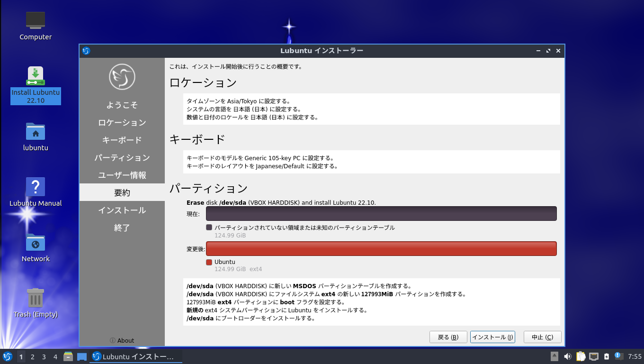Click the 変更後 red partition bar
644x364 pixels.
point(381,249)
